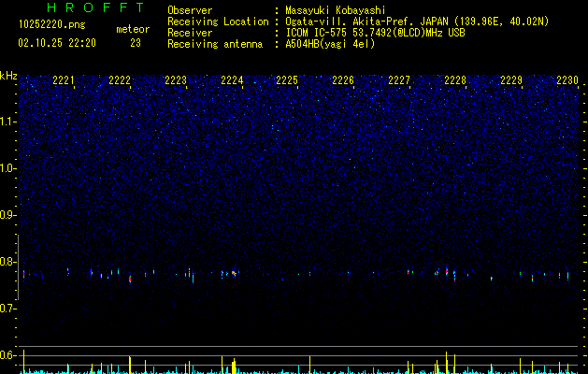The width and height of the screenshot is (588, 374).
Task: Click the 2225 time marker
Action: tap(287, 80)
